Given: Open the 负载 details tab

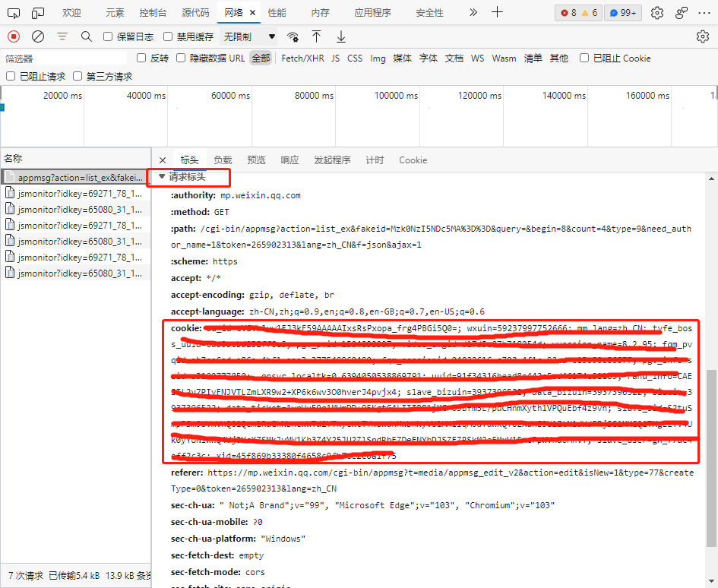Looking at the screenshot, I should coord(223,160).
